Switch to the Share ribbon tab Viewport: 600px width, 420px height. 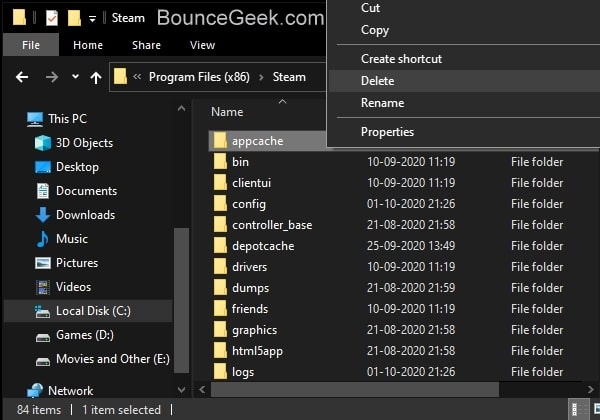(x=146, y=45)
